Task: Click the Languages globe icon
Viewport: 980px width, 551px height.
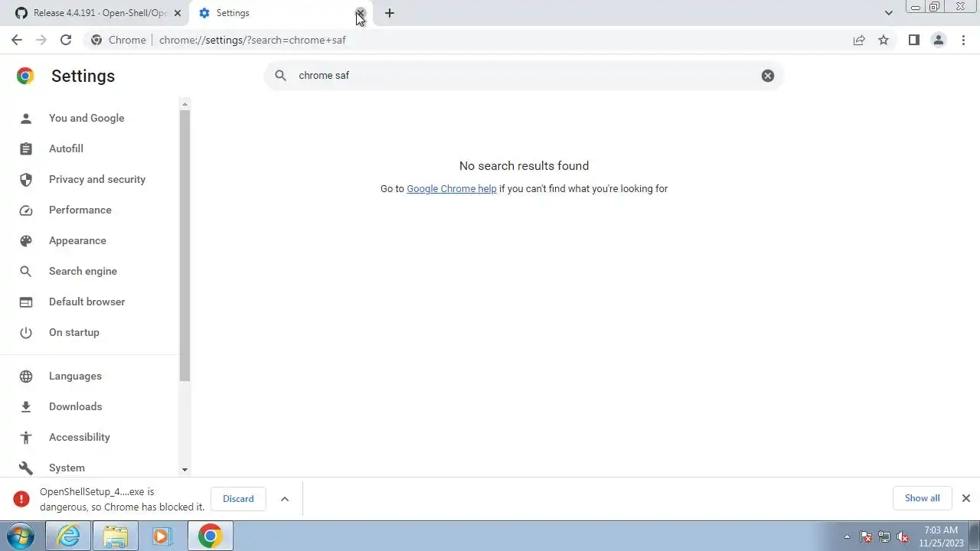Action: tap(26, 376)
